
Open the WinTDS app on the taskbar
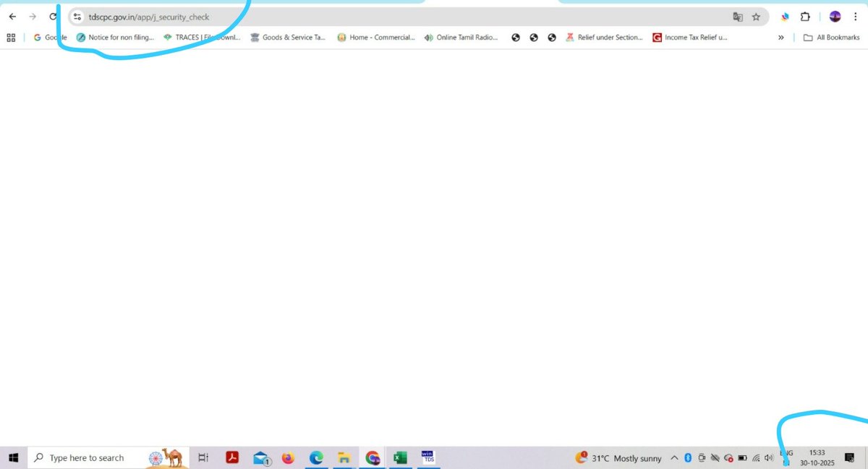[x=428, y=457]
